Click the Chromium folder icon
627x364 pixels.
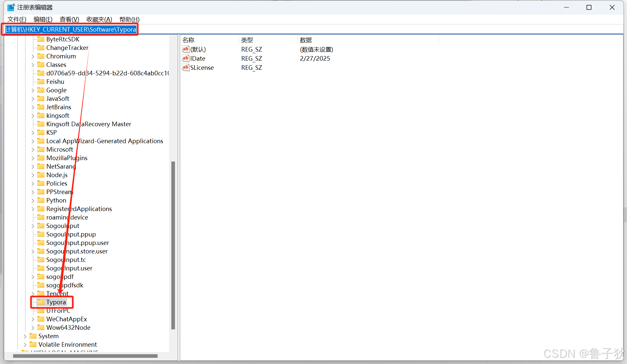pos(41,56)
